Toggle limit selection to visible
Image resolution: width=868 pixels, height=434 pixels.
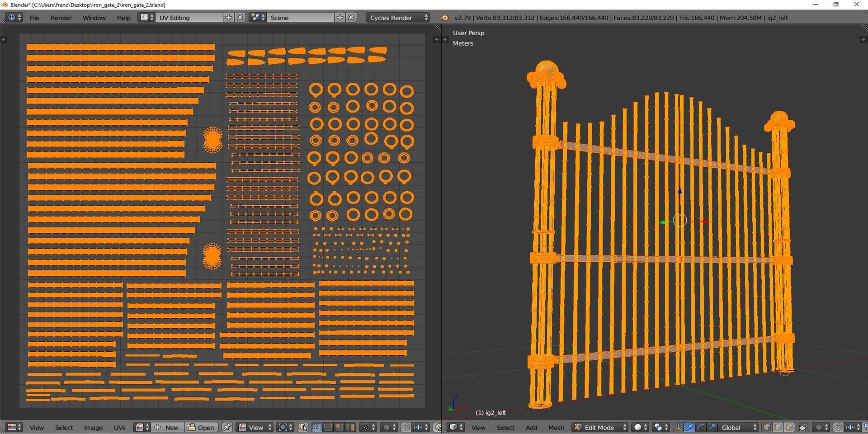pyautogui.click(x=803, y=427)
